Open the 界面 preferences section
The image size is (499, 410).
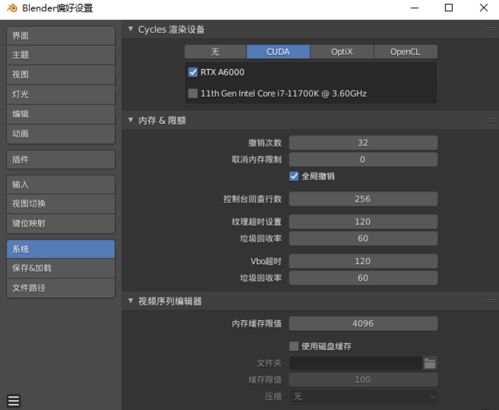[x=61, y=36]
